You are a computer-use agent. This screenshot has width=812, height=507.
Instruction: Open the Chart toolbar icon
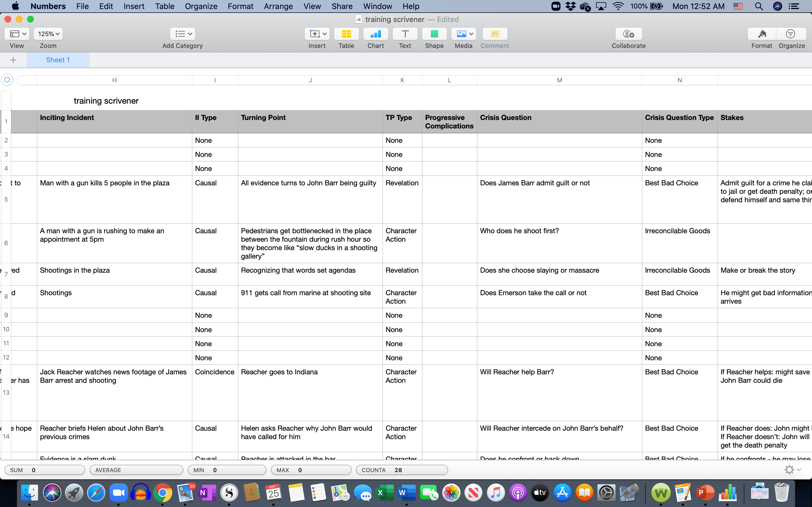(376, 34)
